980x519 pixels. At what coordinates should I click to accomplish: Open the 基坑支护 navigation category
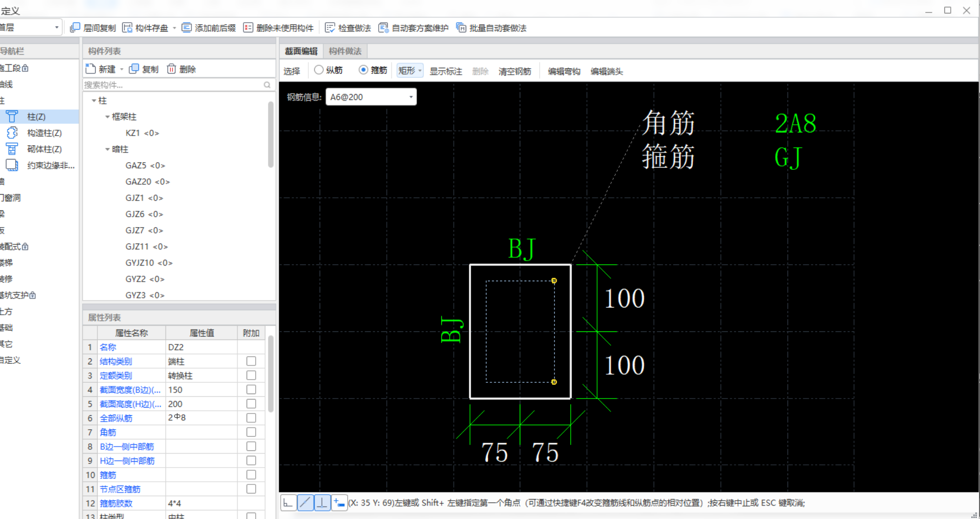pos(18,295)
